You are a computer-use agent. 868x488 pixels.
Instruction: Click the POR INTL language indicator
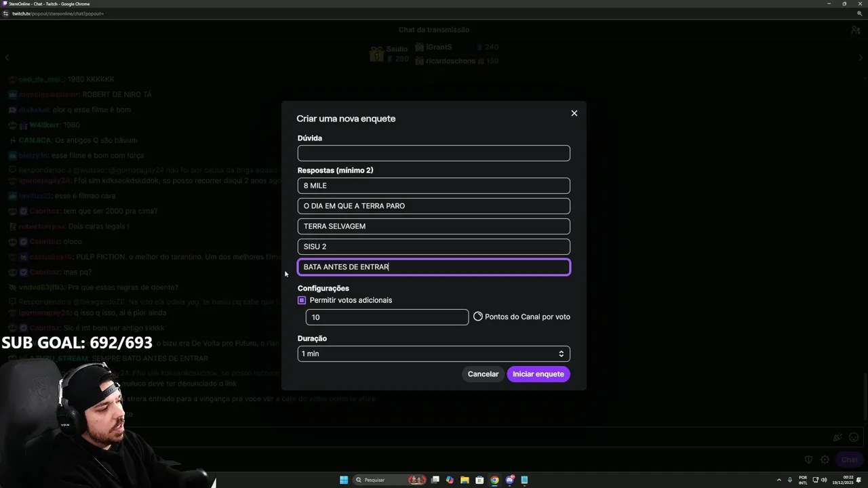coord(803,480)
